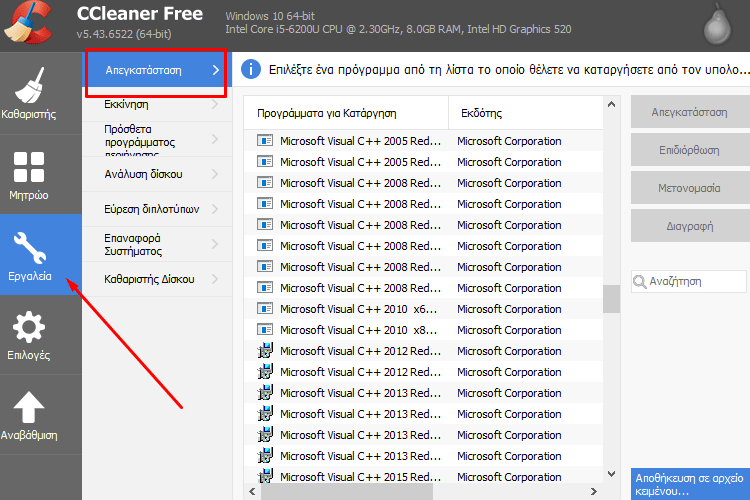Viewport: 750px width, 500px height.
Task: Click the v5.43.6522 (64-bit) version text
Action: 124,34
